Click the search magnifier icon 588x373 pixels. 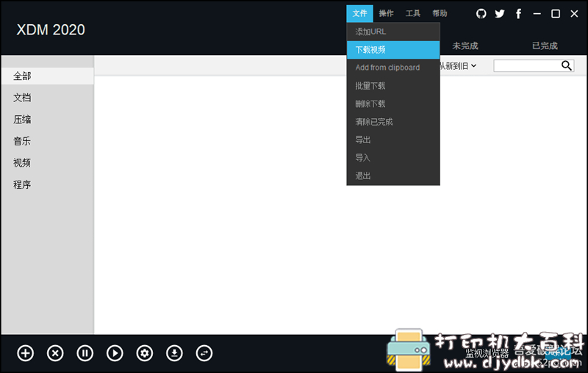click(x=566, y=65)
